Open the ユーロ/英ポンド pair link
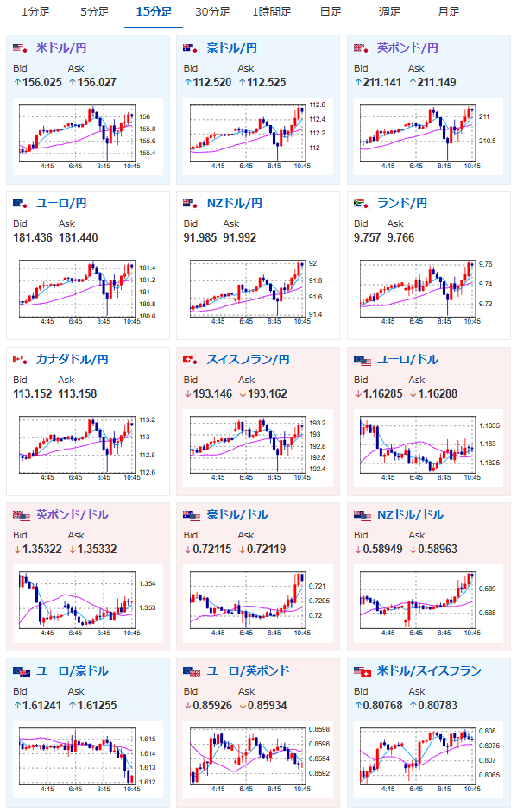 (x=248, y=670)
